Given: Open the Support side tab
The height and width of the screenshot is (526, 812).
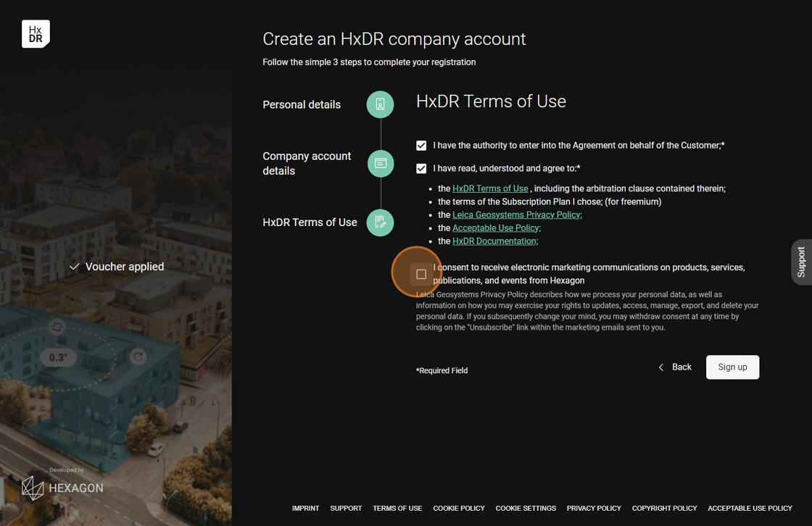Looking at the screenshot, I should tap(801, 262).
